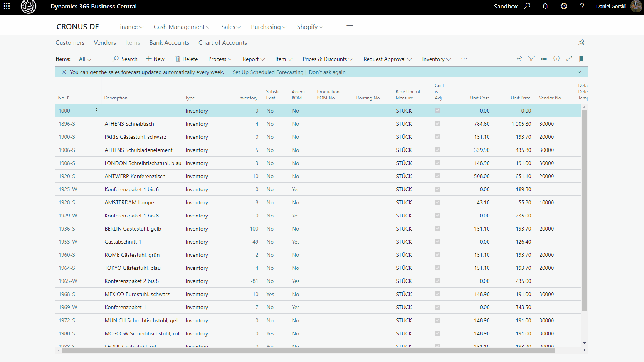Open the Settings gear icon
Image resolution: width=644 pixels, height=362 pixels.
point(564,6)
